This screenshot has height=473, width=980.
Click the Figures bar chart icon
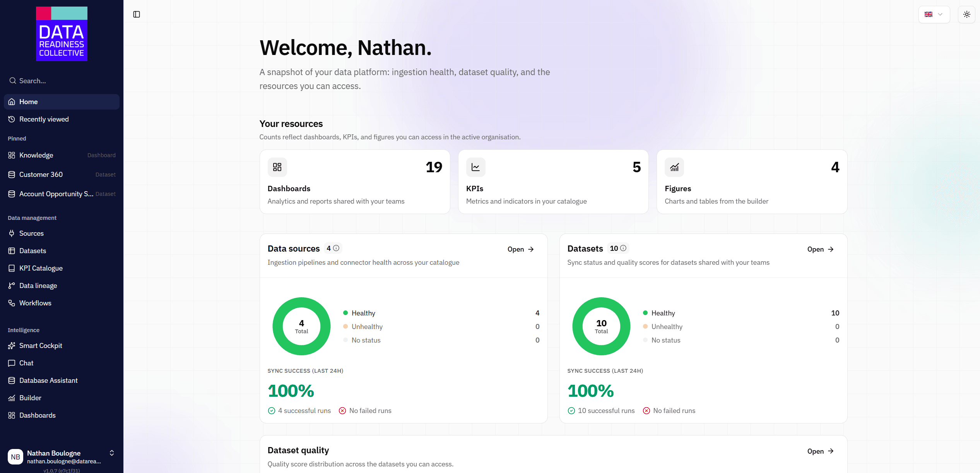tap(674, 167)
